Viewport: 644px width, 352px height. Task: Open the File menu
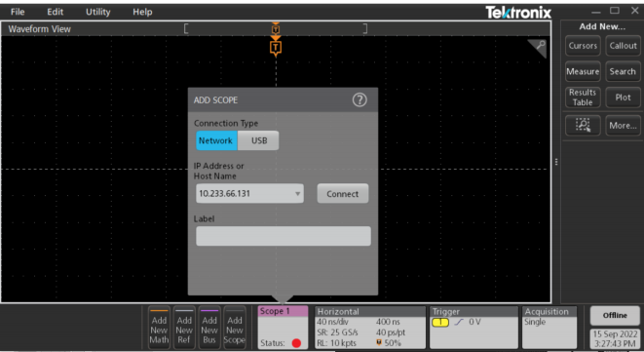[x=18, y=12]
